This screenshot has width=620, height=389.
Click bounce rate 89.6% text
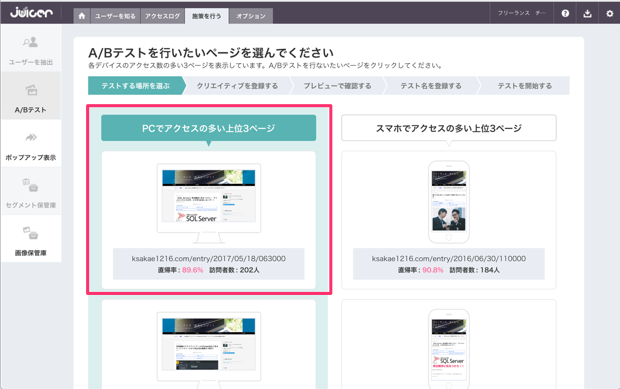click(x=192, y=270)
